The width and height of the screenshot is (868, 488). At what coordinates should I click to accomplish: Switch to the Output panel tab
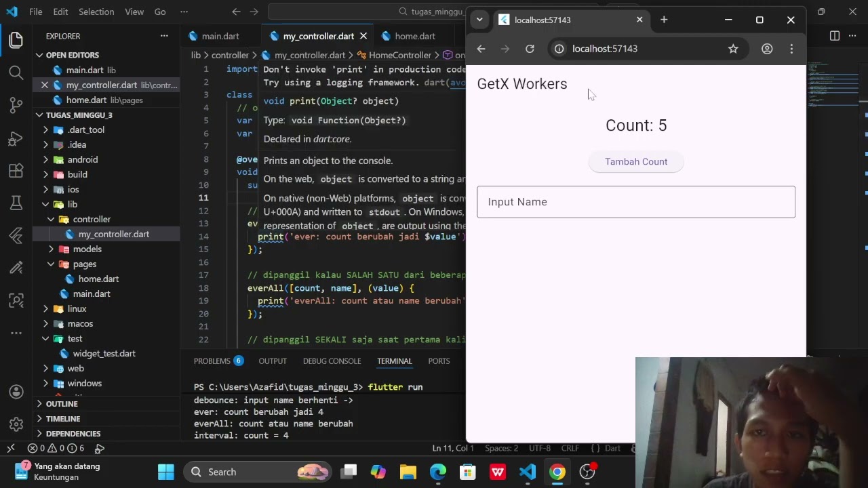[273, 361]
